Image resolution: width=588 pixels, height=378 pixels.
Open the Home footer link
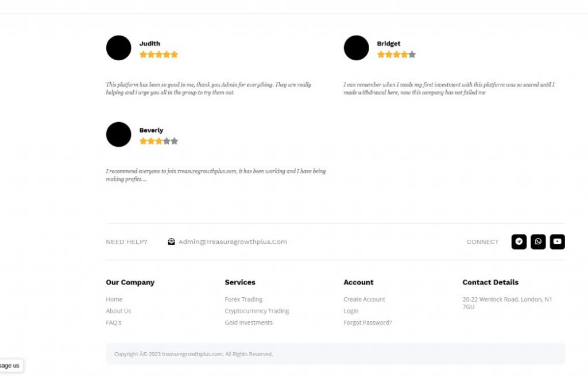[x=114, y=299]
